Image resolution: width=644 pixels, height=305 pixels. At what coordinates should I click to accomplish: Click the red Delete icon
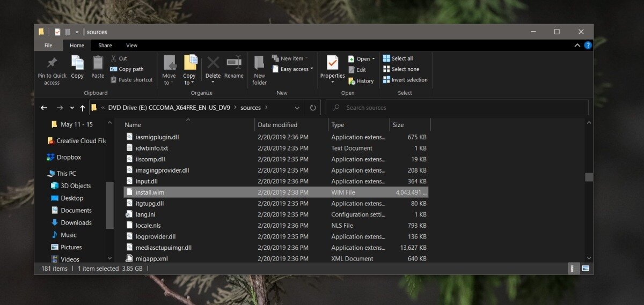click(x=213, y=63)
